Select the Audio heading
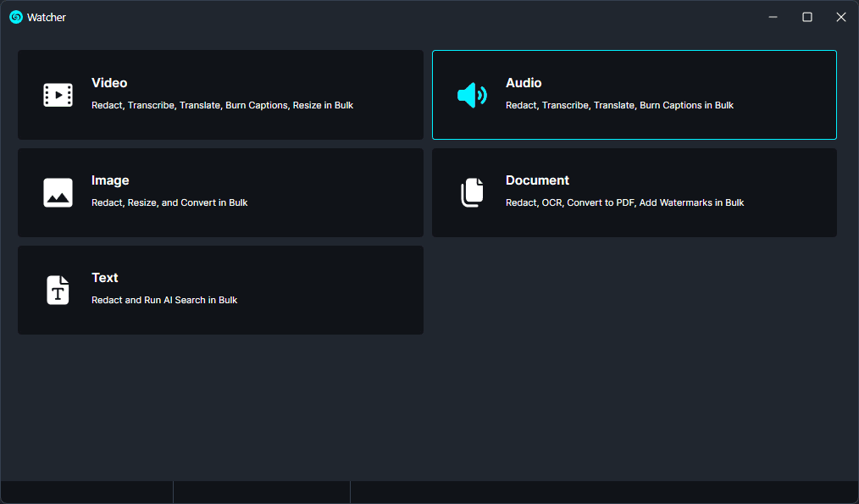The height and width of the screenshot is (504, 859). 524,83
